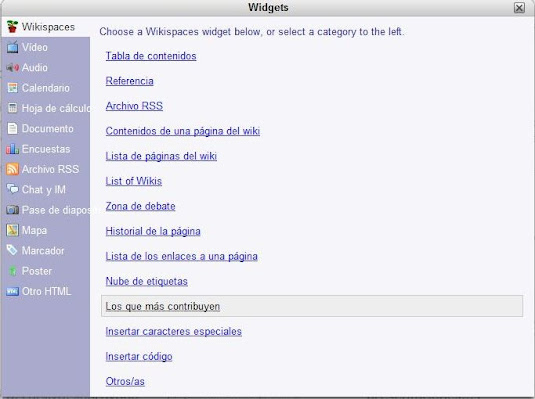Choose the Audio speaker icon

click(x=13, y=68)
